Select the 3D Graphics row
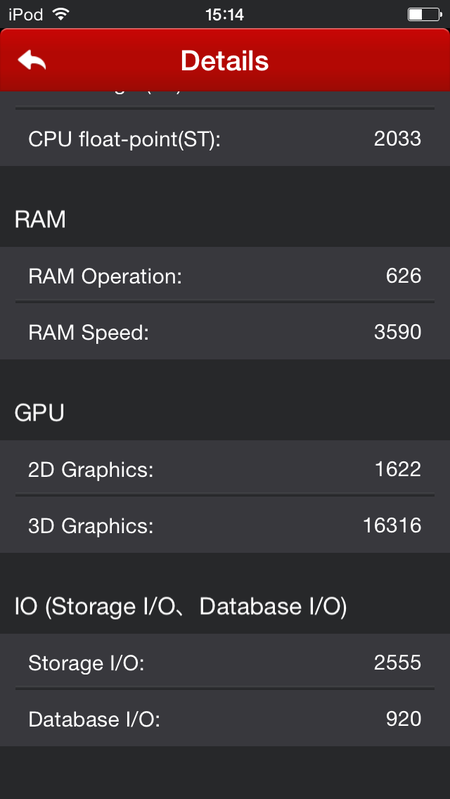 point(225,525)
